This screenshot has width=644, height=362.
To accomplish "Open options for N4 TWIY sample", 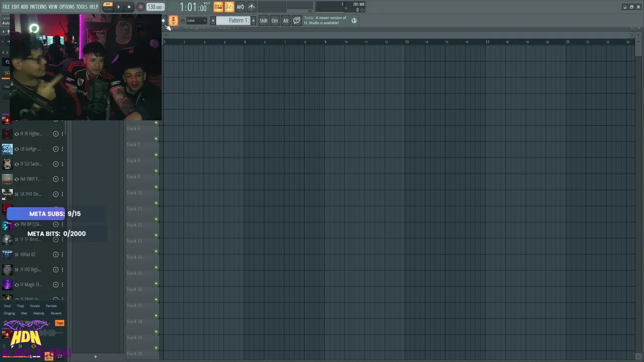I will pyautogui.click(x=62, y=179).
